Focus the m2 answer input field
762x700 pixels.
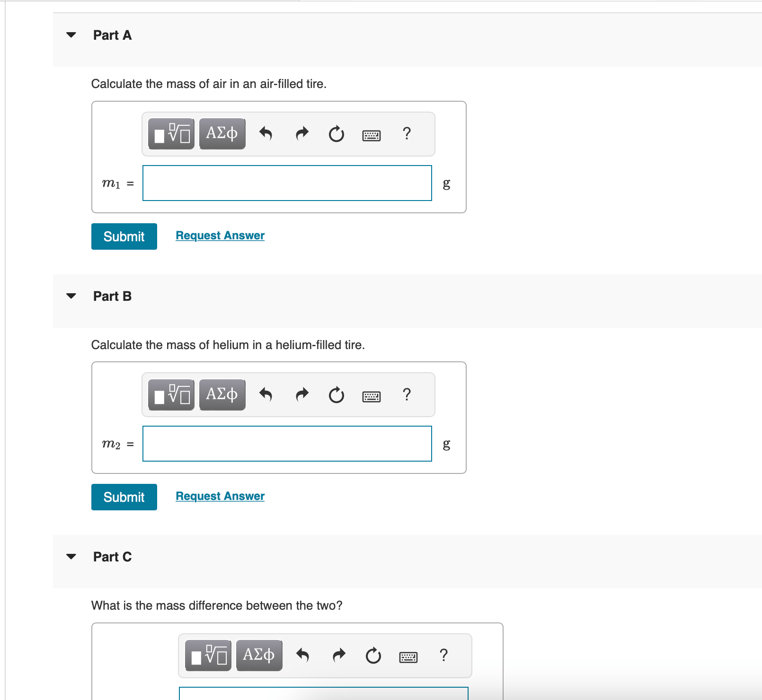(287, 444)
